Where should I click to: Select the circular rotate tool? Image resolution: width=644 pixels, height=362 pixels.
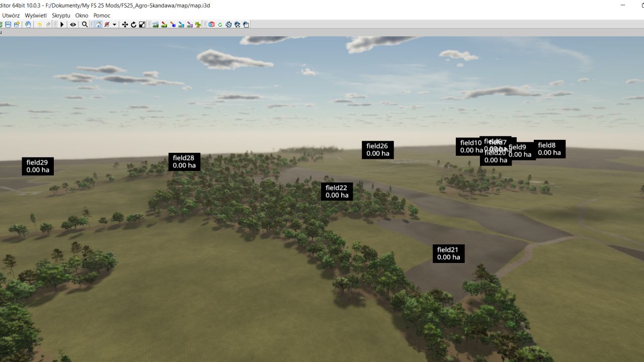[x=133, y=24]
